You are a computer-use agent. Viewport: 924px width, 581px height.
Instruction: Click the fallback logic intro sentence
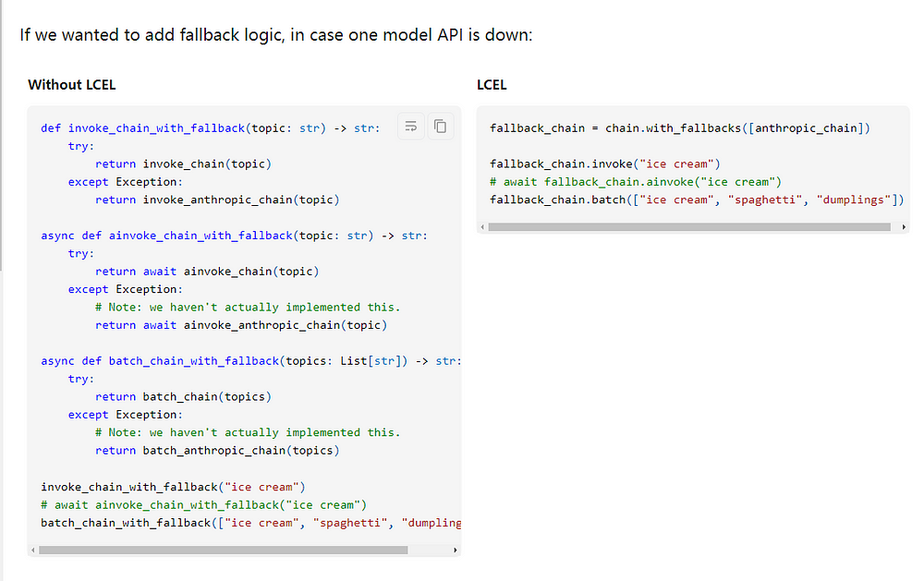coord(276,37)
